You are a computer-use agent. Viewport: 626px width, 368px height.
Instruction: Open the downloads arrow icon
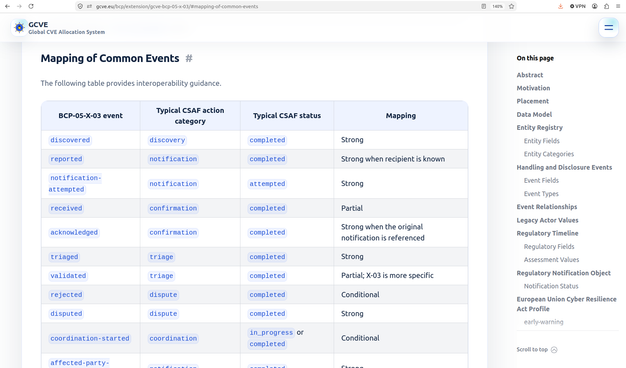(561, 6)
